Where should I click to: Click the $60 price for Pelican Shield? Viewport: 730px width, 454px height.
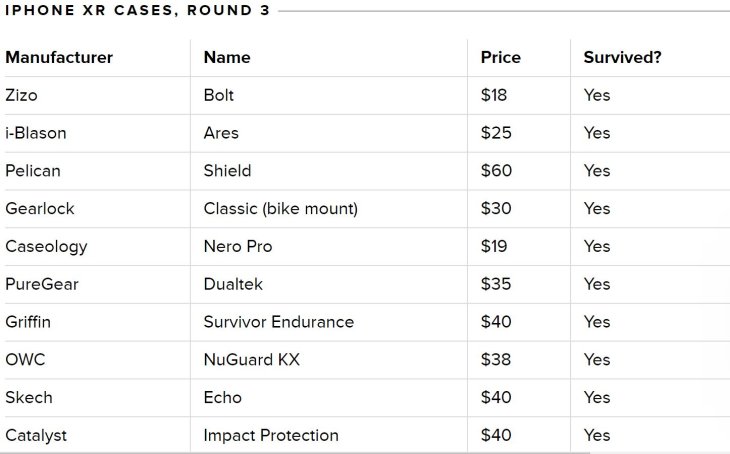(x=496, y=171)
